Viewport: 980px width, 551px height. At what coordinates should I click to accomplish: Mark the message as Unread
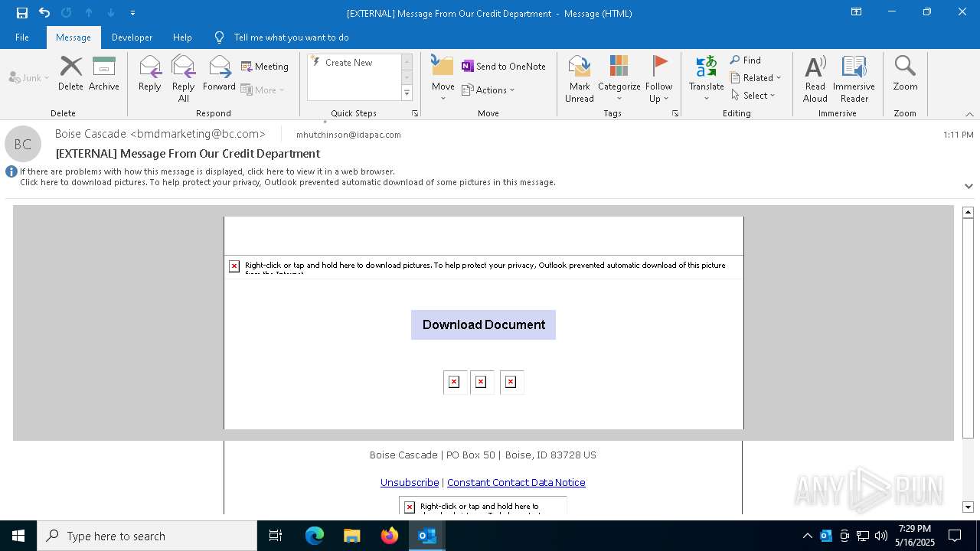point(580,79)
